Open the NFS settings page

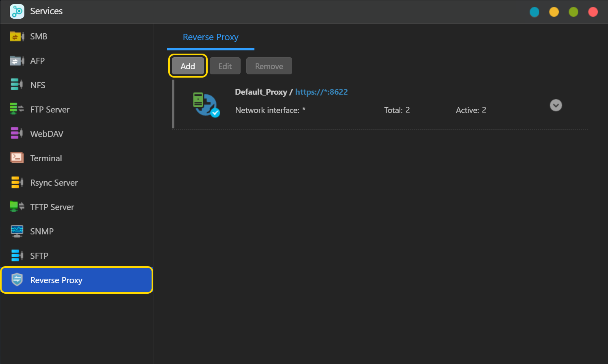coord(77,85)
